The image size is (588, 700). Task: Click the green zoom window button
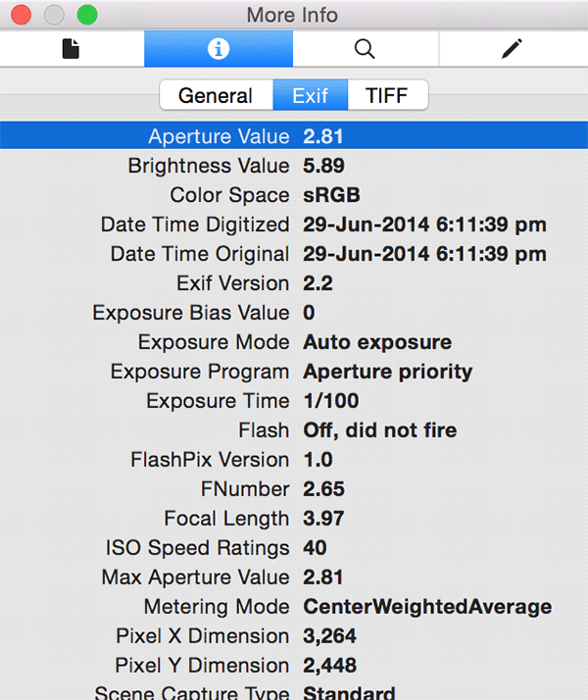87,16
